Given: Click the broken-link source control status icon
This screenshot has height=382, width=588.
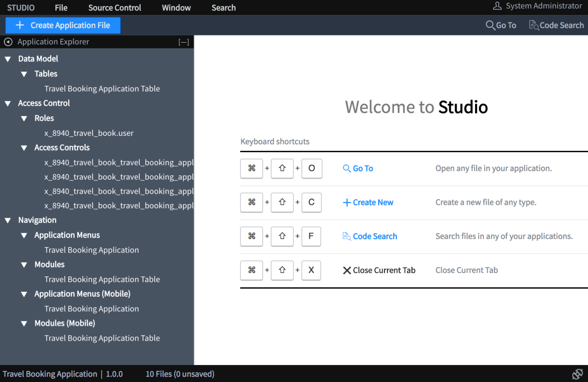Looking at the screenshot, I should [577, 374].
